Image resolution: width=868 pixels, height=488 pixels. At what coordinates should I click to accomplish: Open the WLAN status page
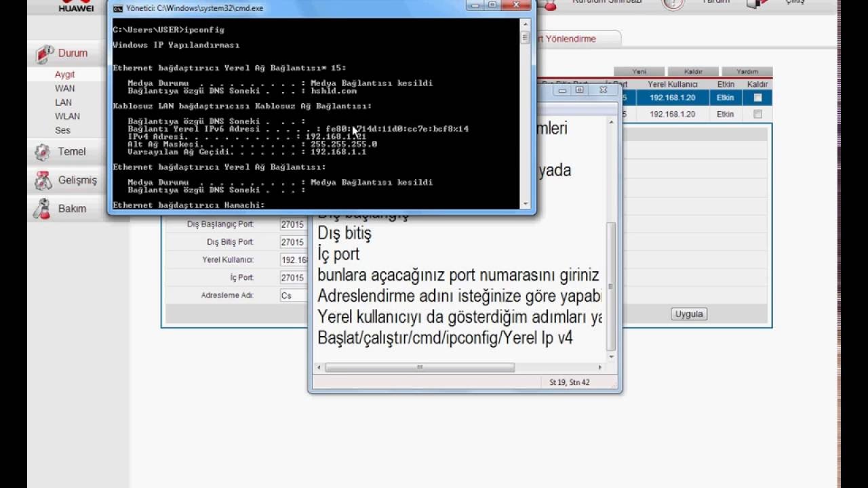[67, 116]
